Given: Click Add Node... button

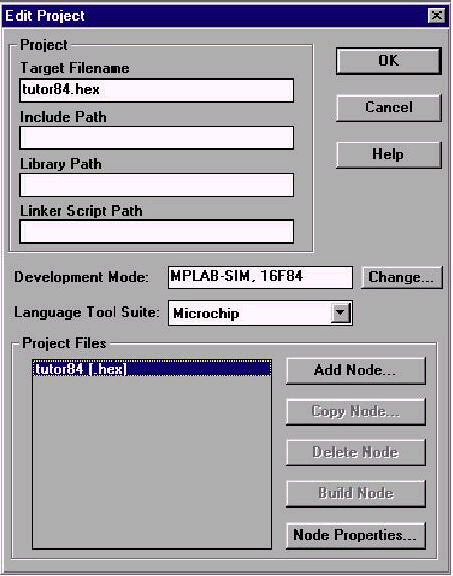Looking at the screenshot, I should coord(356,371).
